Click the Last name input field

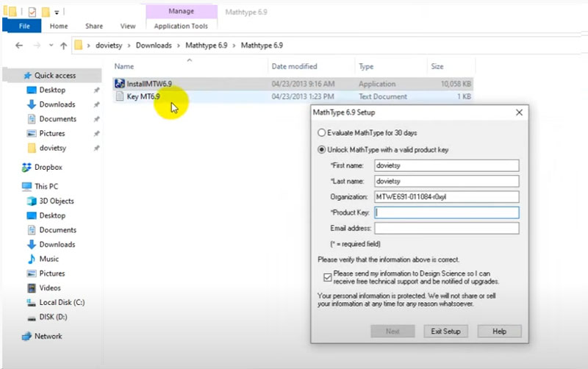[x=447, y=181]
